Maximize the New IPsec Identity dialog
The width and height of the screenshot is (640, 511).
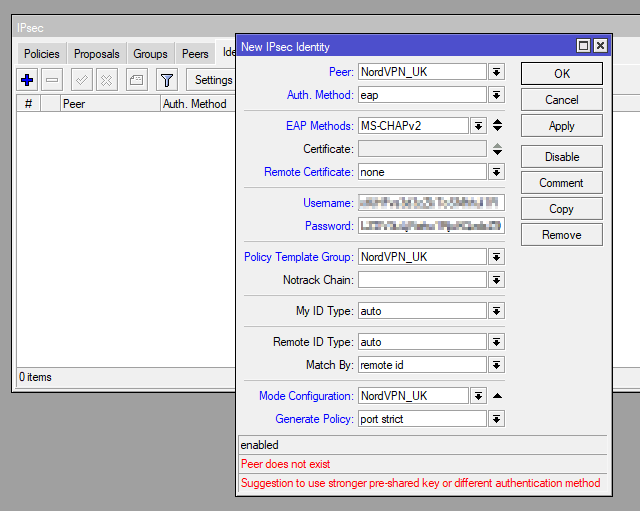tap(584, 45)
